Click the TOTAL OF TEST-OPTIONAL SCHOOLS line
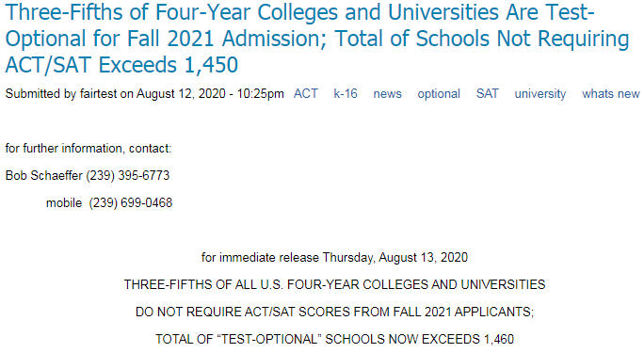 tap(334, 339)
